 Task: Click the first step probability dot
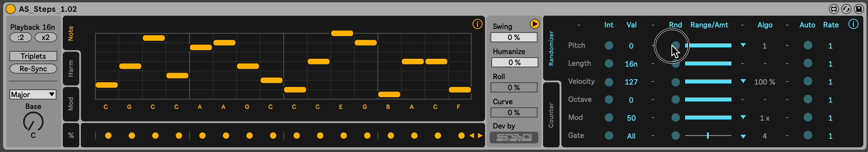click(108, 136)
